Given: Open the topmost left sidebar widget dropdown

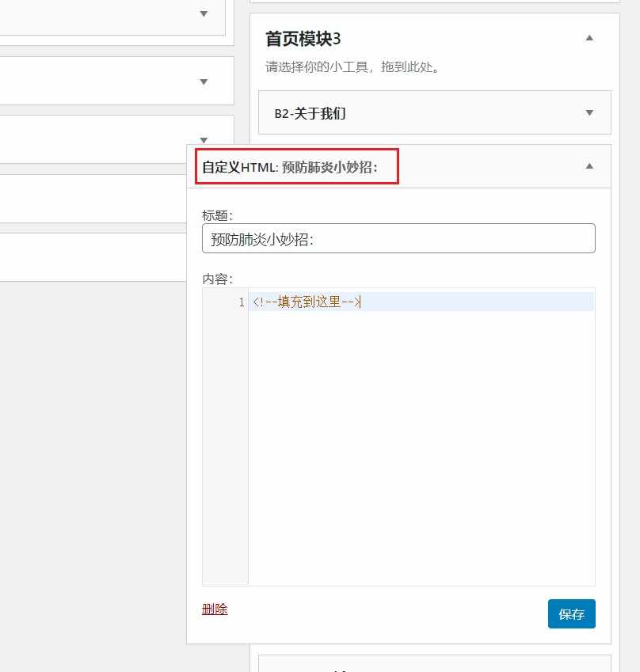Looking at the screenshot, I should point(204,13).
